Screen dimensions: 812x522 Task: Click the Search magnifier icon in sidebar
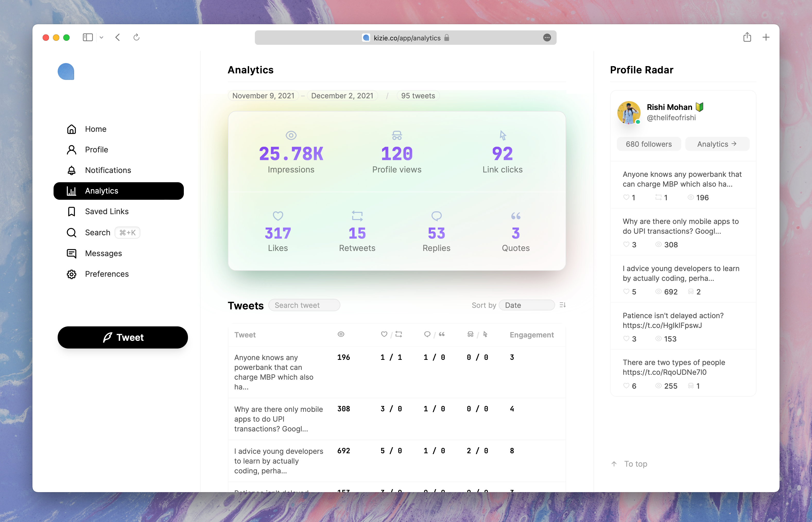72,232
